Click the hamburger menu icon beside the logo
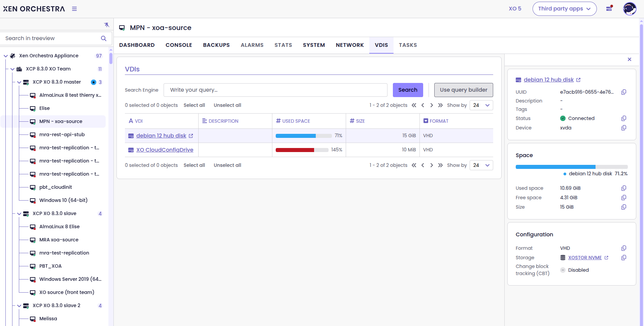 coord(74,9)
